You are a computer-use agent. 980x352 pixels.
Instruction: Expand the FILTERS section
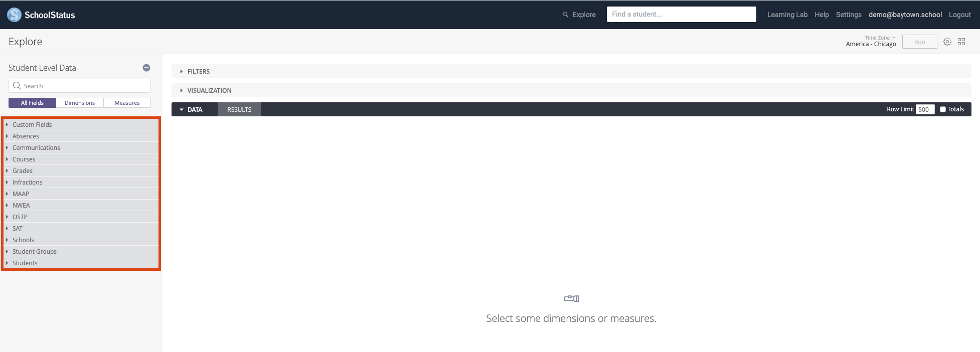tap(571, 71)
